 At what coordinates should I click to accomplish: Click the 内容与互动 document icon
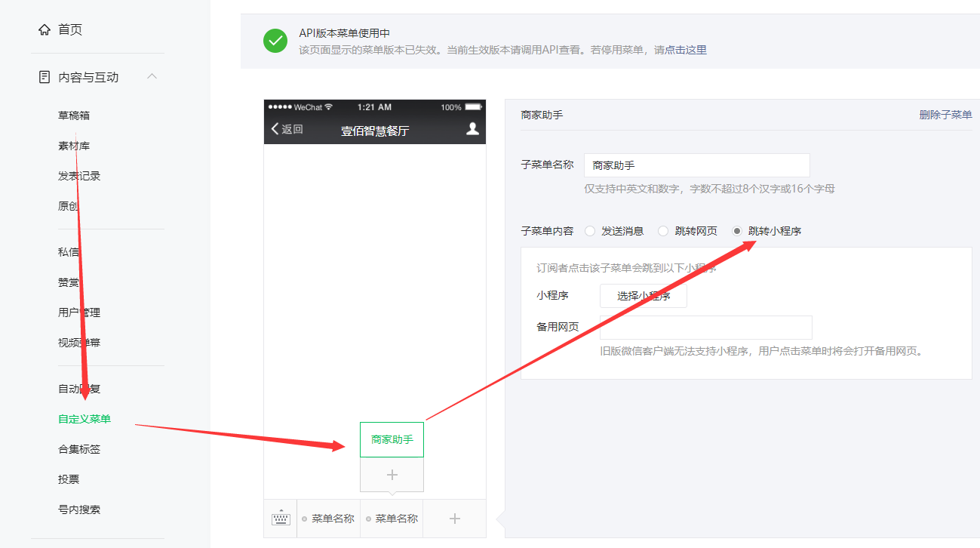[x=45, y=77]
